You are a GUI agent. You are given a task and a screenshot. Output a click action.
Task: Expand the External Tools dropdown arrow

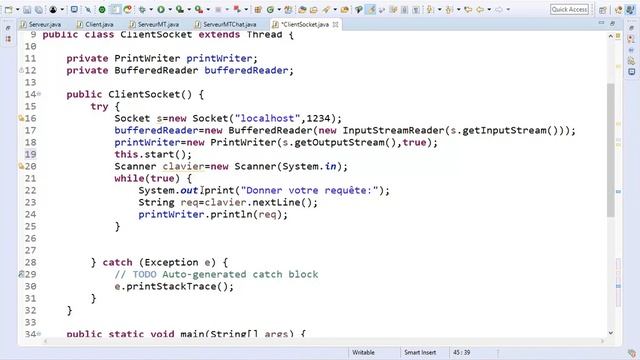point(207,9)
